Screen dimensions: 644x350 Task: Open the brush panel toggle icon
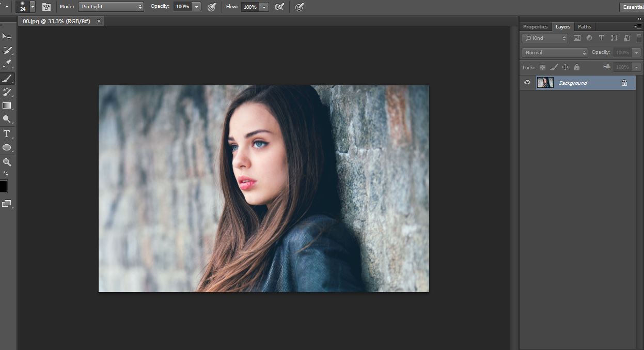[46, 7]
